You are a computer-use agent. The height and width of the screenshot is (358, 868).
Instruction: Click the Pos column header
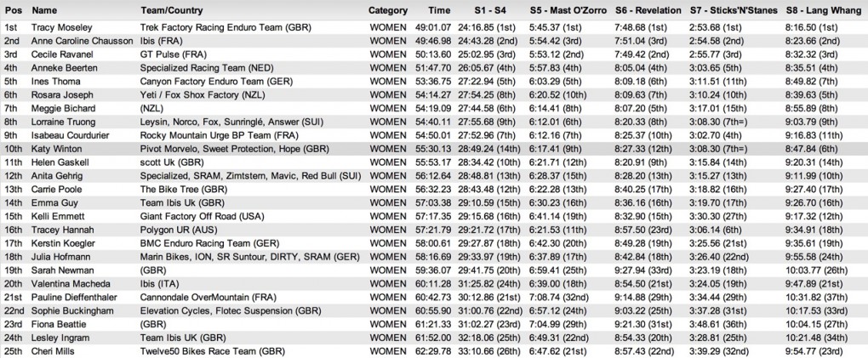(12, 11)
